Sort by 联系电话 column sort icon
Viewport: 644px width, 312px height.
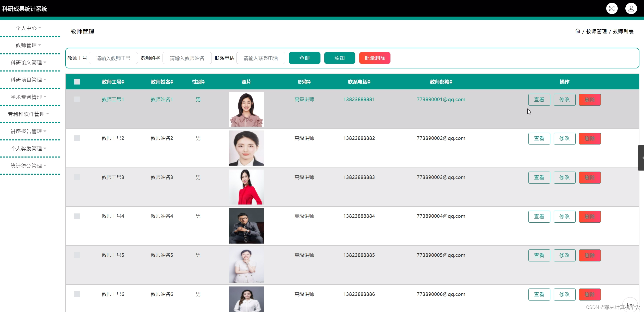click(x=369, y=82)
